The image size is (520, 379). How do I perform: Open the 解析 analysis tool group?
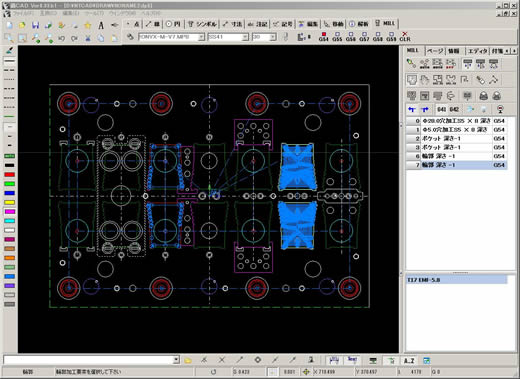pyautogui.click(x=359, y=24)
